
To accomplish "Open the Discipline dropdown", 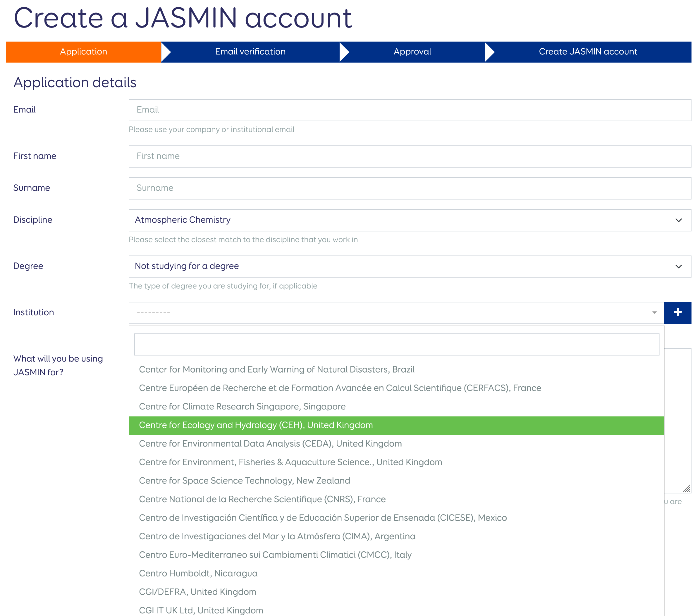I will (409, 220).
